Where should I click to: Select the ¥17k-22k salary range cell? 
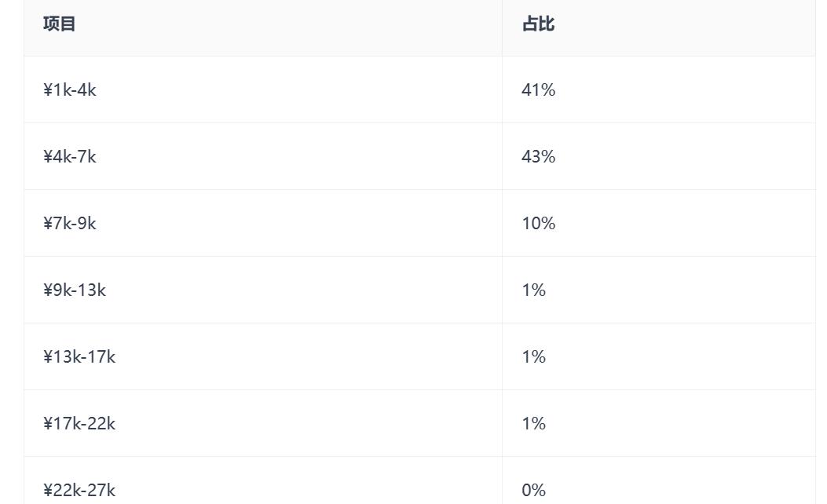[79, 423]
